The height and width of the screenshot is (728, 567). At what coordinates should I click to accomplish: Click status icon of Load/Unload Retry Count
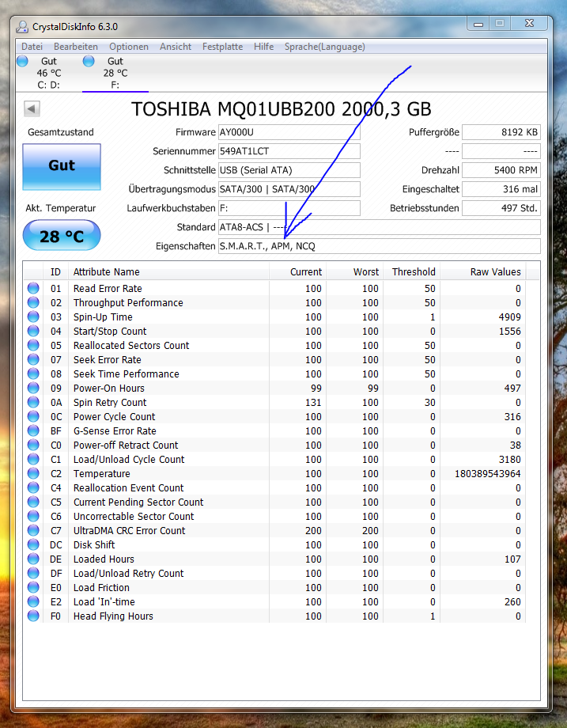pyautogui.click(x=33, y=573)
